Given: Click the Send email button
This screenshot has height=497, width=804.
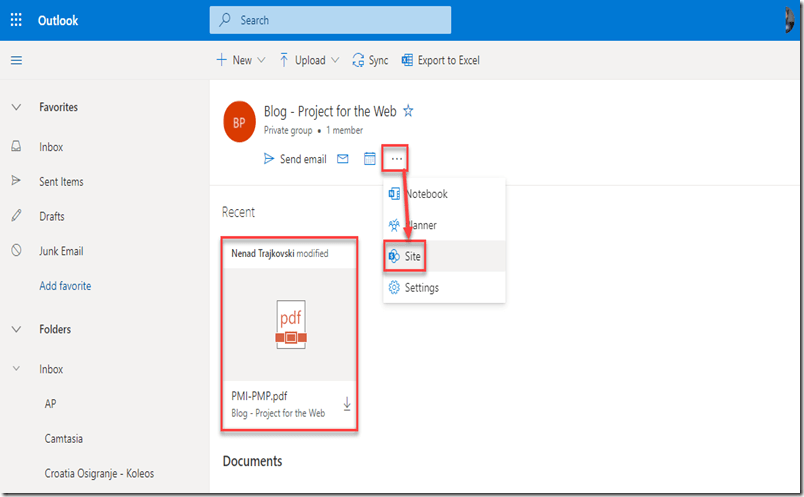Looking at the screenshot, I should pyautogui.click(x=295, y=159).
